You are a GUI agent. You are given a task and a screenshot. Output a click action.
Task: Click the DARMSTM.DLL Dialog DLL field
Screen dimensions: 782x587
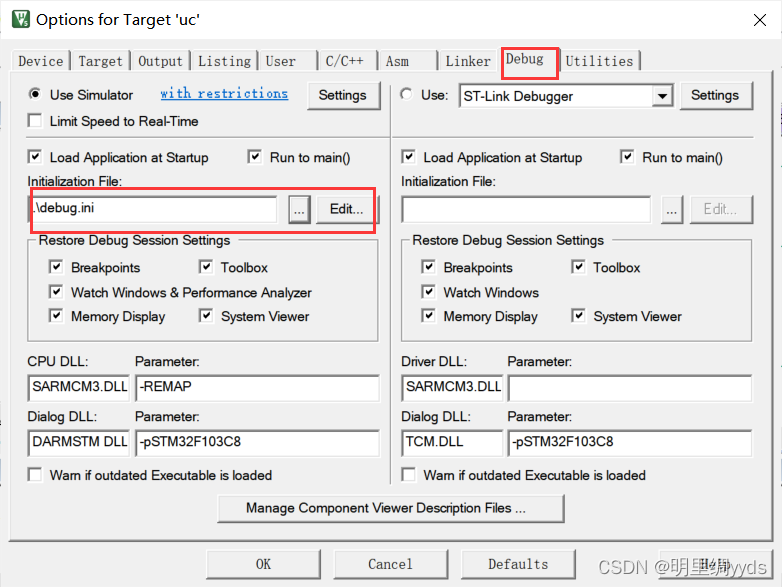coord(79,442)
